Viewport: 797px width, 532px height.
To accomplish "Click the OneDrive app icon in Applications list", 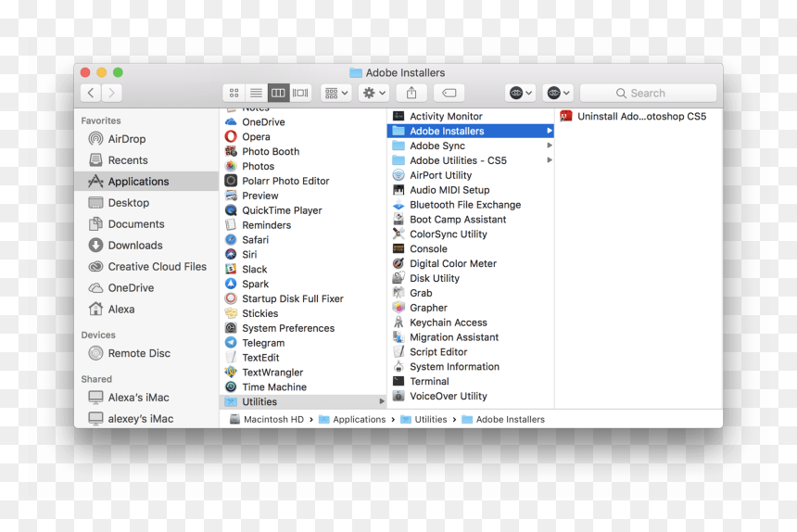I will pyautogui.click(x=231, y=122).
